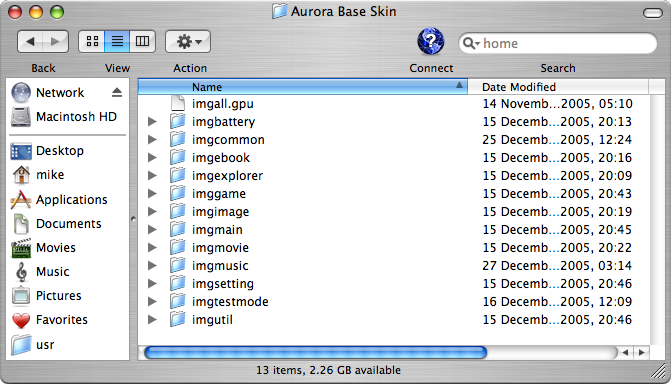Select the imgbattery folder icon
Viewport: 671px width, 384px height.
tap(178, 122)
